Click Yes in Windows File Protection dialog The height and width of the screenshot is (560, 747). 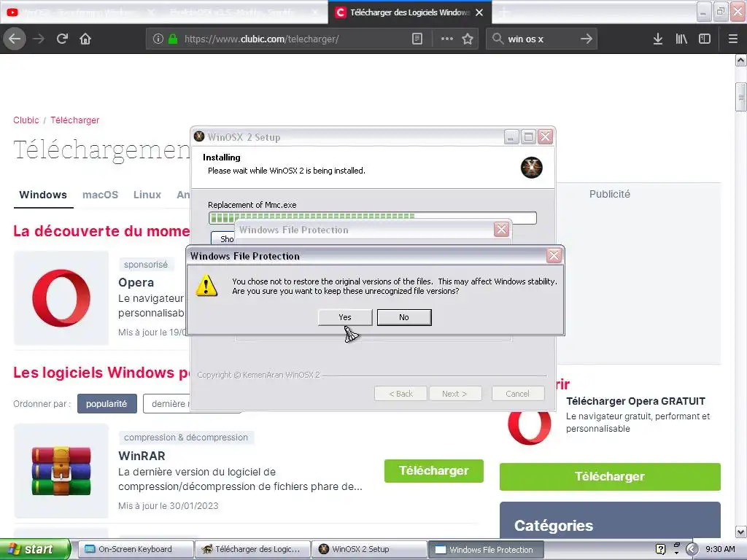pos(345,317)
